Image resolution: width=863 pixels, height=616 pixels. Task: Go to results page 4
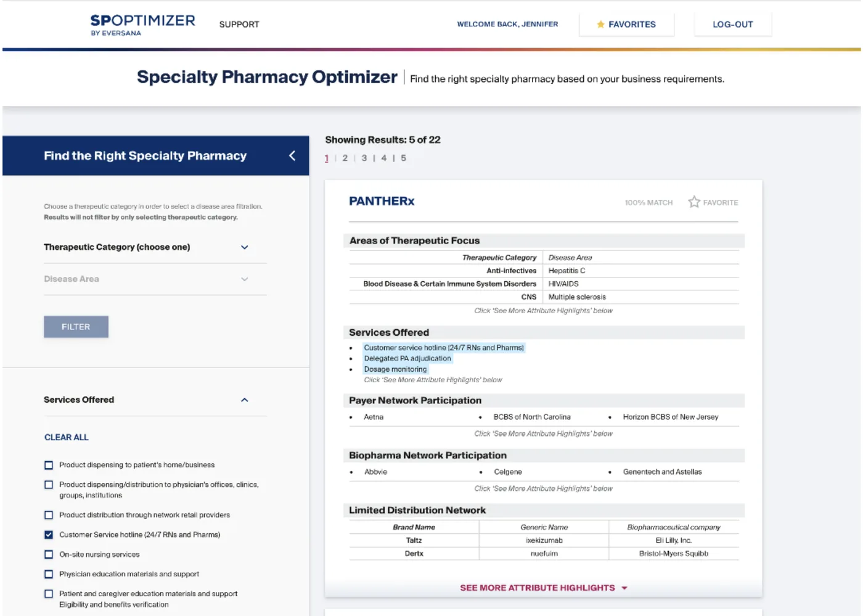[x=384, y=158]
